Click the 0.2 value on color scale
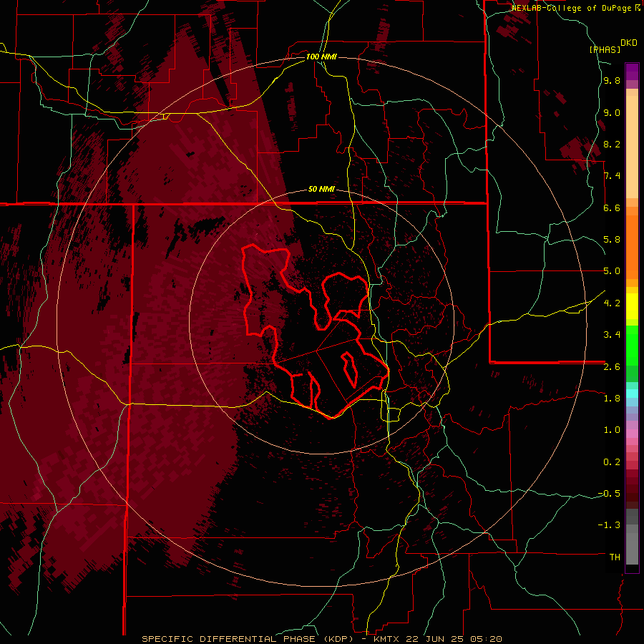Screen dimensions: 644x644 [x=612, y=462]
